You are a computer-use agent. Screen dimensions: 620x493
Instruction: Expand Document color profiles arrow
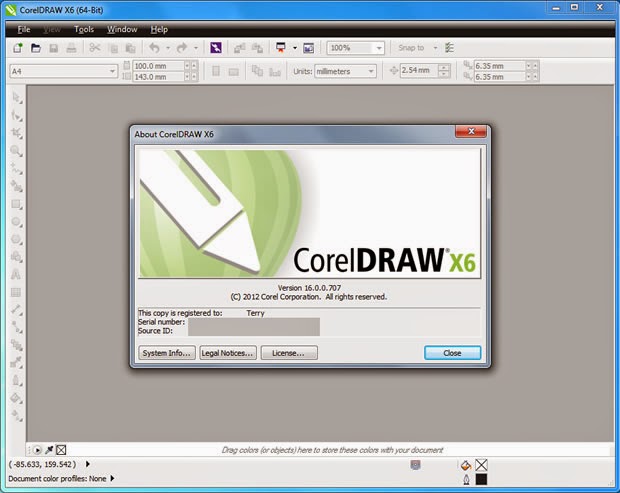coord(112,478)
